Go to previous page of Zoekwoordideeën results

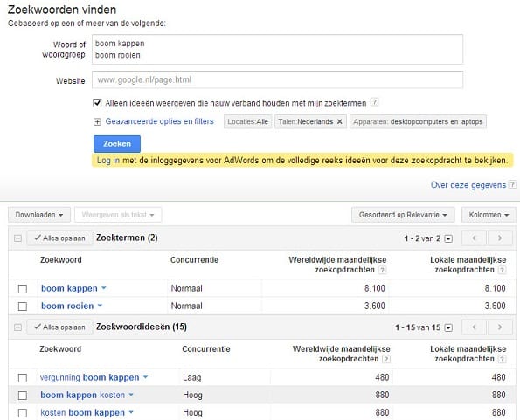tap(475, 327)
